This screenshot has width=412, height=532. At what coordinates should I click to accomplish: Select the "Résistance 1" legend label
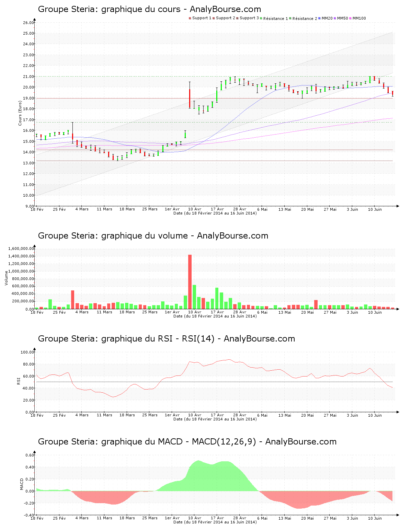pos(276,19)
